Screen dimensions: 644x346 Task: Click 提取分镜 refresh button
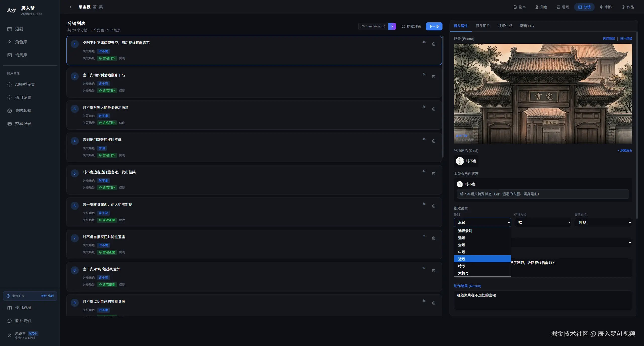pos(411,26)
